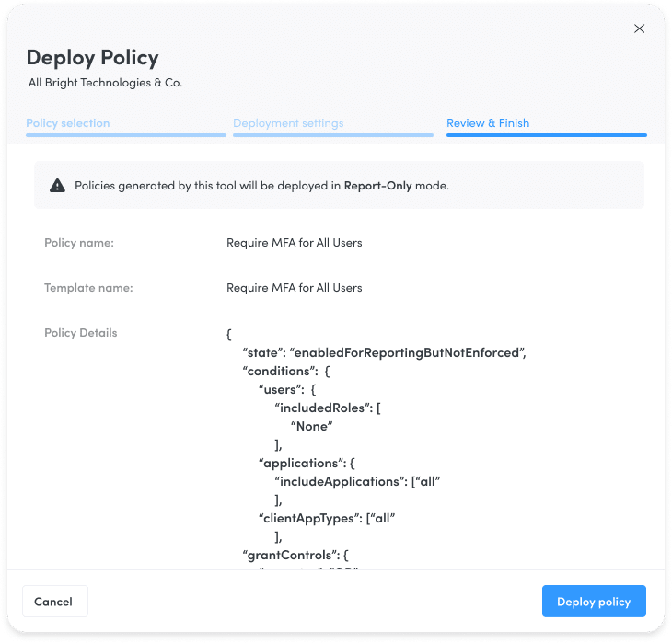672x643 pixels.
Task: Close the Deploy Policy dialog
Action: coord(639,29)
